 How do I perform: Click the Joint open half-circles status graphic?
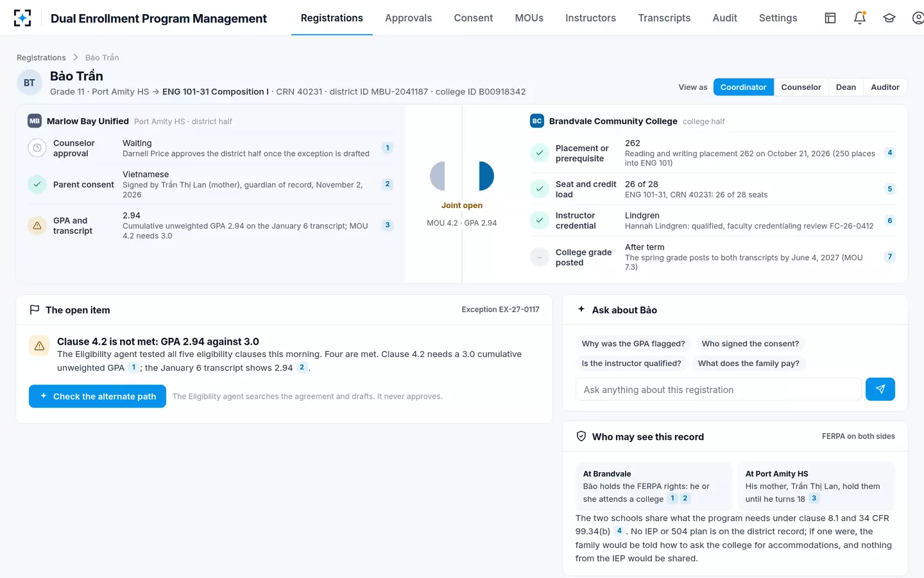tap(462, 176)
